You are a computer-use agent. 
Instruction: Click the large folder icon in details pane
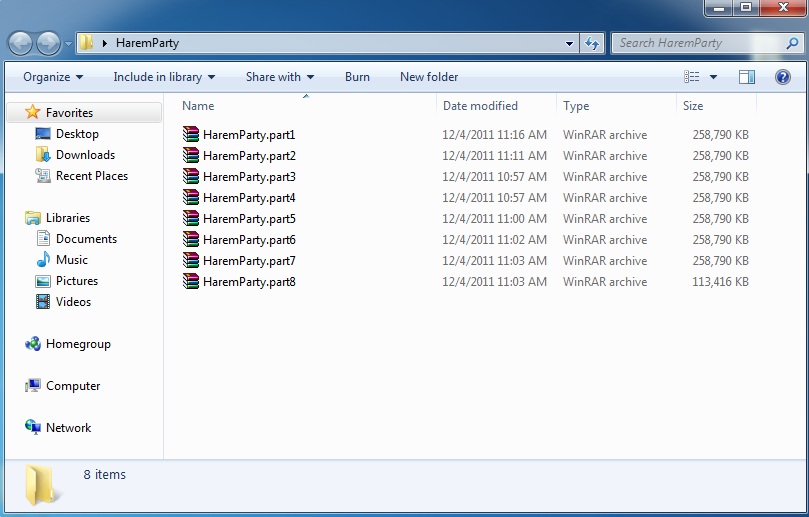[x=42, y=485]
